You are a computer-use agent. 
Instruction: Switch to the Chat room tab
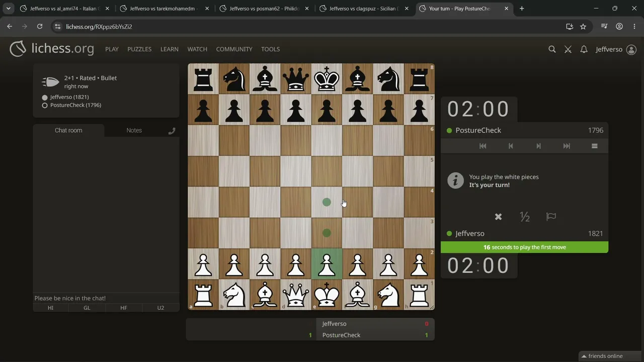(x=68, y=130)
